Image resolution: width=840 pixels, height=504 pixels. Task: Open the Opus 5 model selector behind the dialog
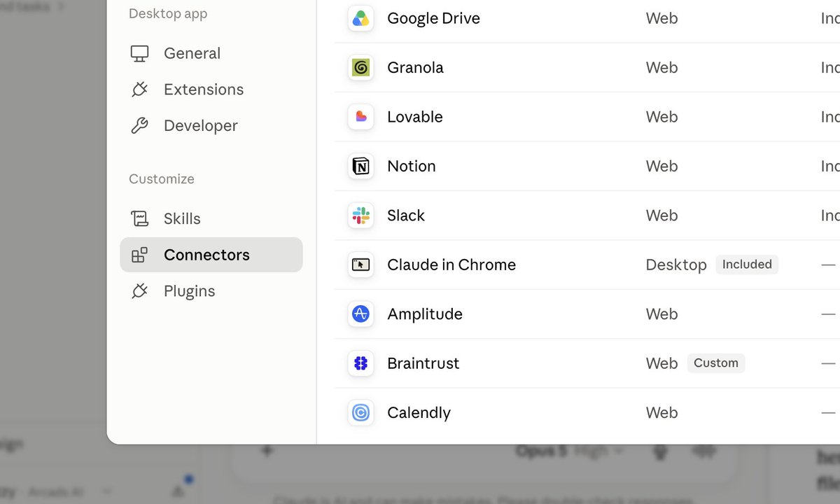(x=569, y=451)
